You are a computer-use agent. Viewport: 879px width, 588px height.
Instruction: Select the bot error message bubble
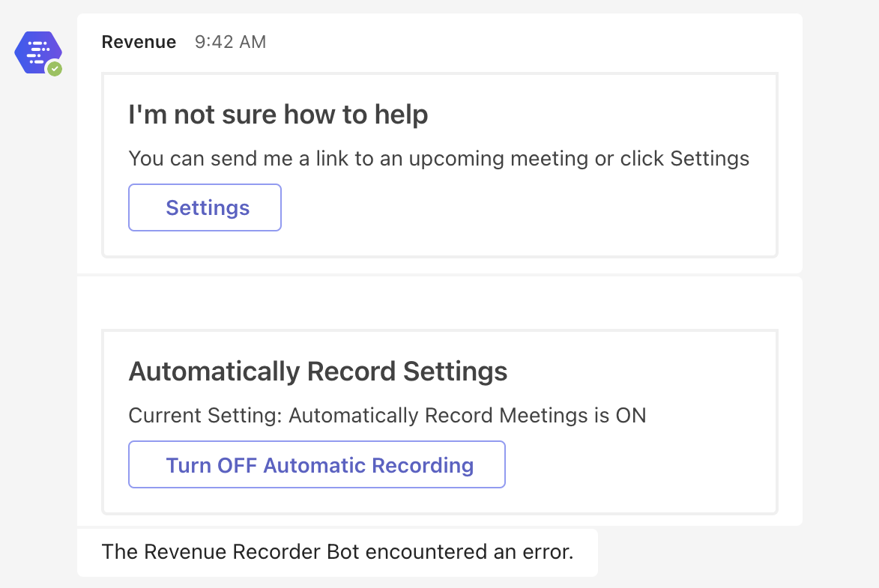(337, 553)
